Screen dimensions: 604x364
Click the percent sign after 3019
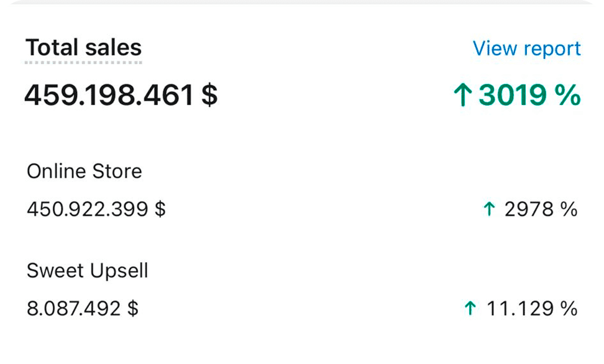[x=567, y=95]
